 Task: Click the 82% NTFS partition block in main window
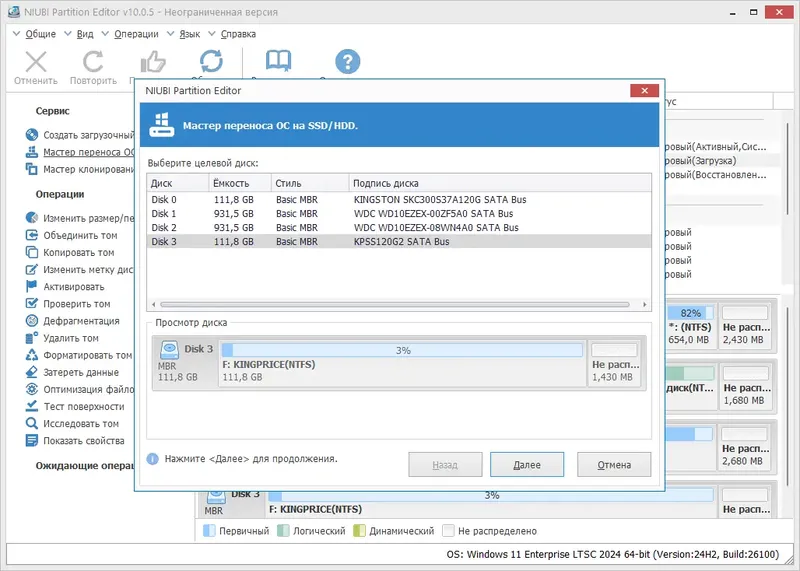pos(690,326)
